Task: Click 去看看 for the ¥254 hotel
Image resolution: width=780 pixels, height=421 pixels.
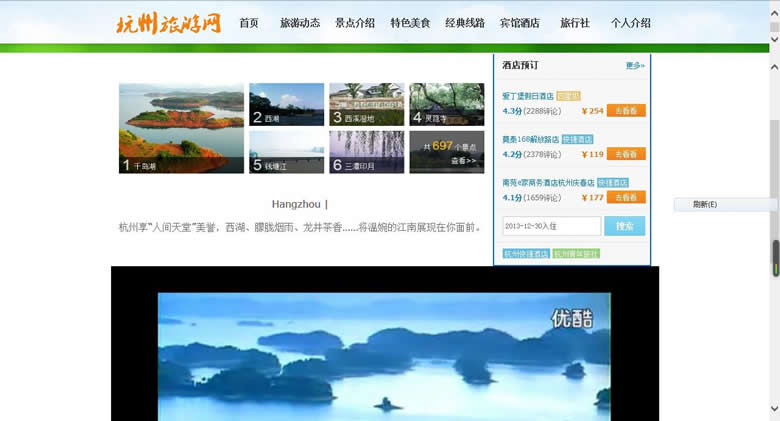Action: pyautogui.click(x=625, y=111)
